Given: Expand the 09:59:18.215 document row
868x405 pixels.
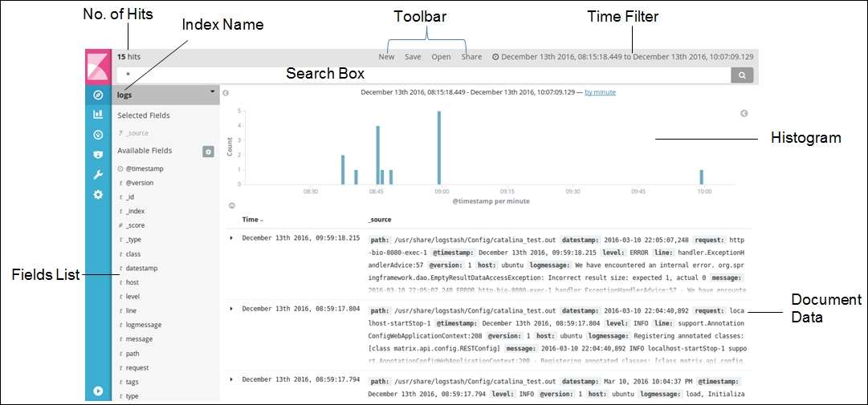Looking at the screenshot, I should pyautogui.click(x=232, y=238).
